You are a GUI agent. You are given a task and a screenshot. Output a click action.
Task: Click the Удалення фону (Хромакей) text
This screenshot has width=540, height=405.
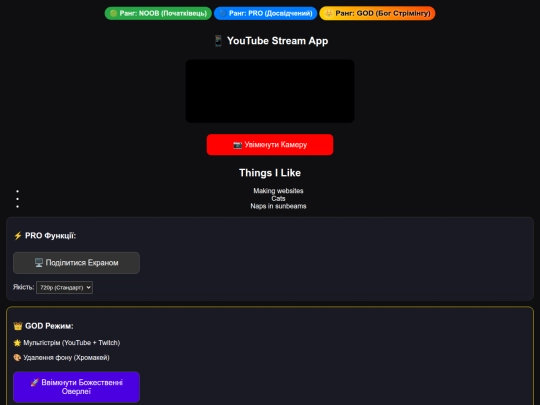point(66,357)
